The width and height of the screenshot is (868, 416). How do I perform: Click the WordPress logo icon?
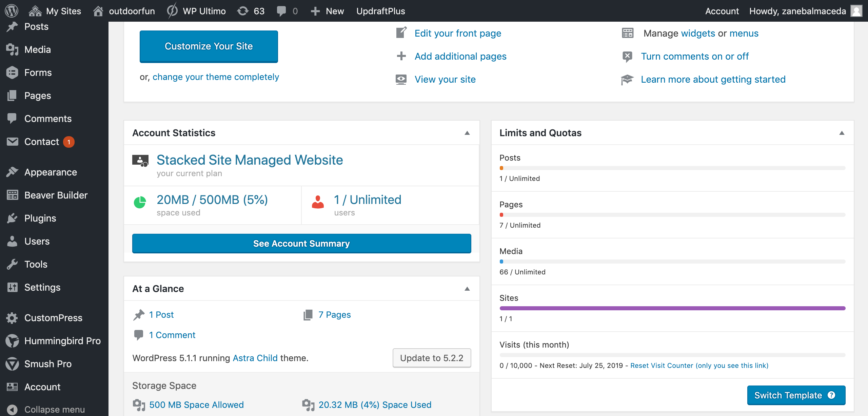click(12, 11)
